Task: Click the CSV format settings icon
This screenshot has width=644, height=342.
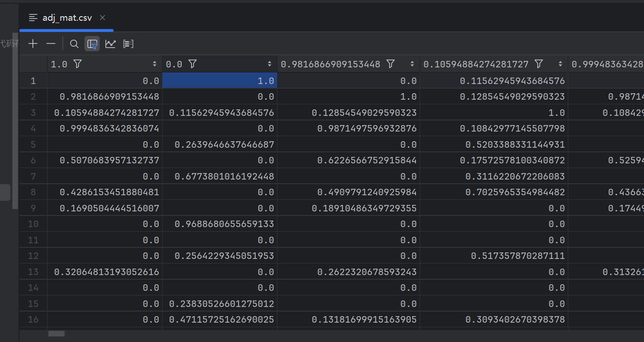Action: pyautogui.click(x=128, y=44)
